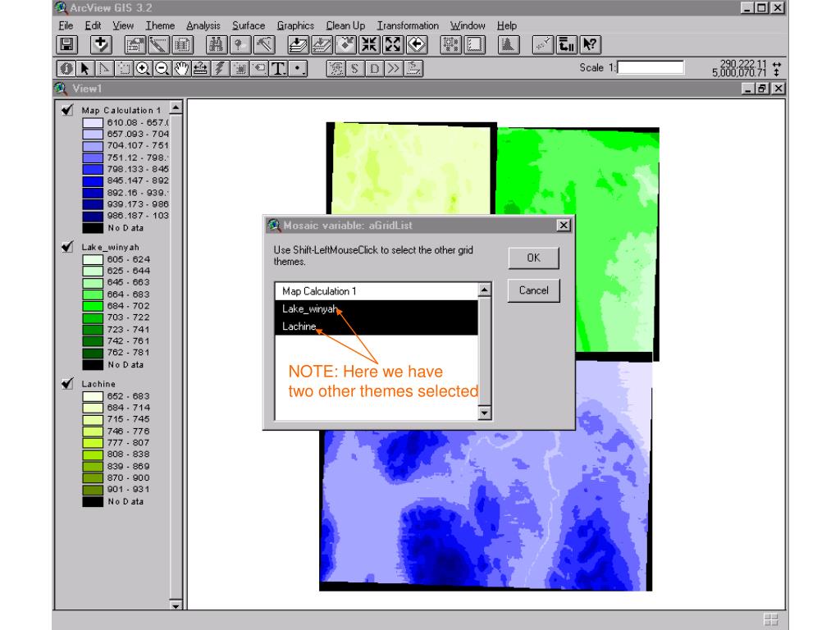Image resolution: width=840 pixels, height=630 pixels.
Task: Open the Theme menu
Action: tap(160, 25)
